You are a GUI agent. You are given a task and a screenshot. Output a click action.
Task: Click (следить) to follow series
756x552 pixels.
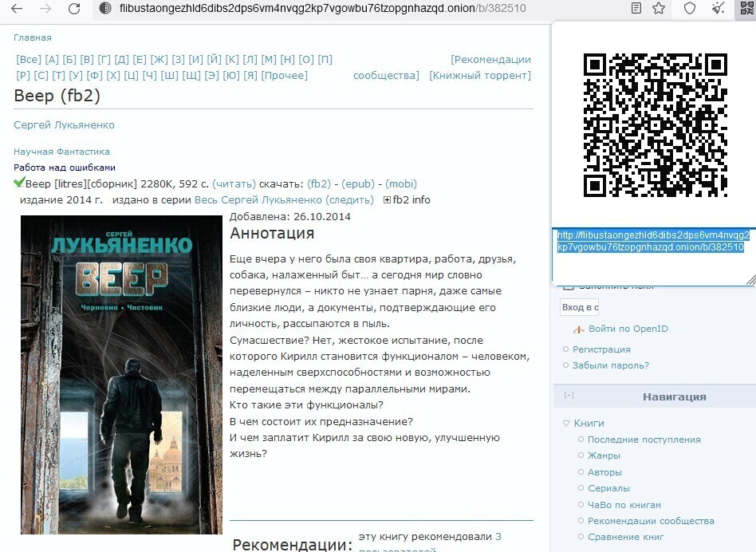click(x=349, y=199)
